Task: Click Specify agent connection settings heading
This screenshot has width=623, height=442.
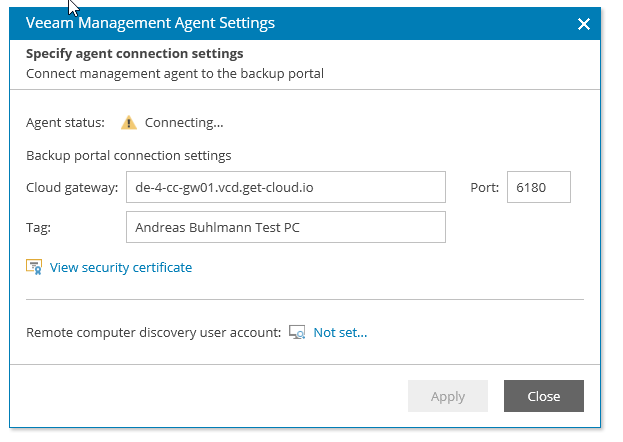Action: click(135, 54)
